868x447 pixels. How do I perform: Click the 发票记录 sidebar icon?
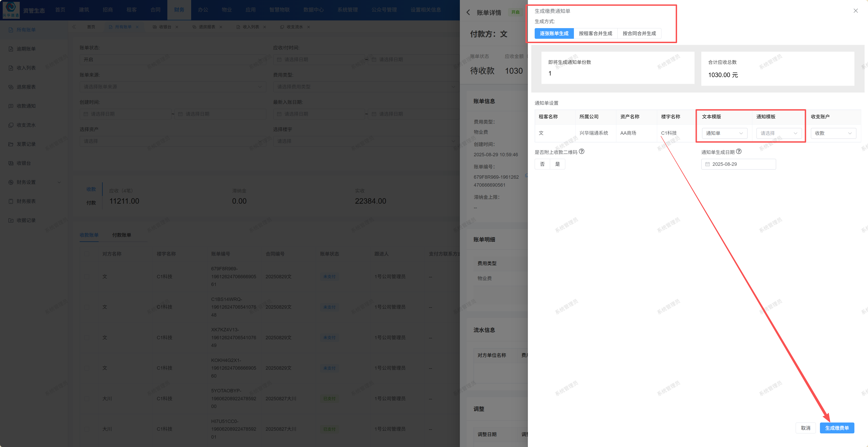11,144
